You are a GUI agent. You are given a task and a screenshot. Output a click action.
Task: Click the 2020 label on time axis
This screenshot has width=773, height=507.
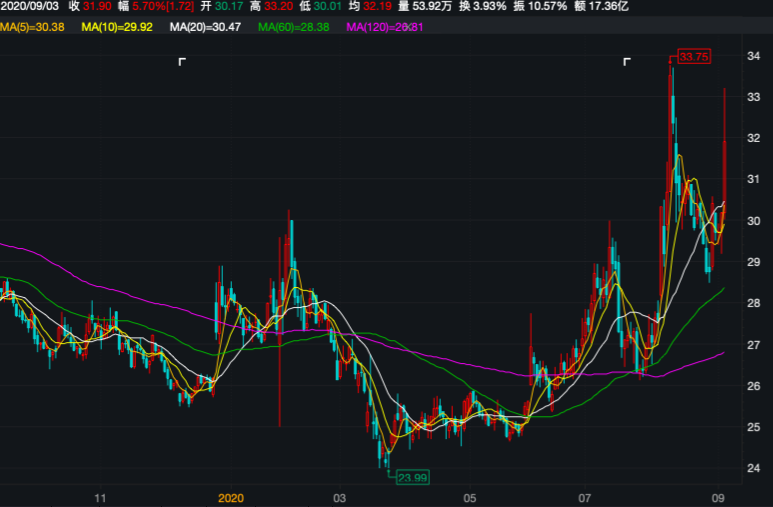pyautogui.click(x=231, y=496)
